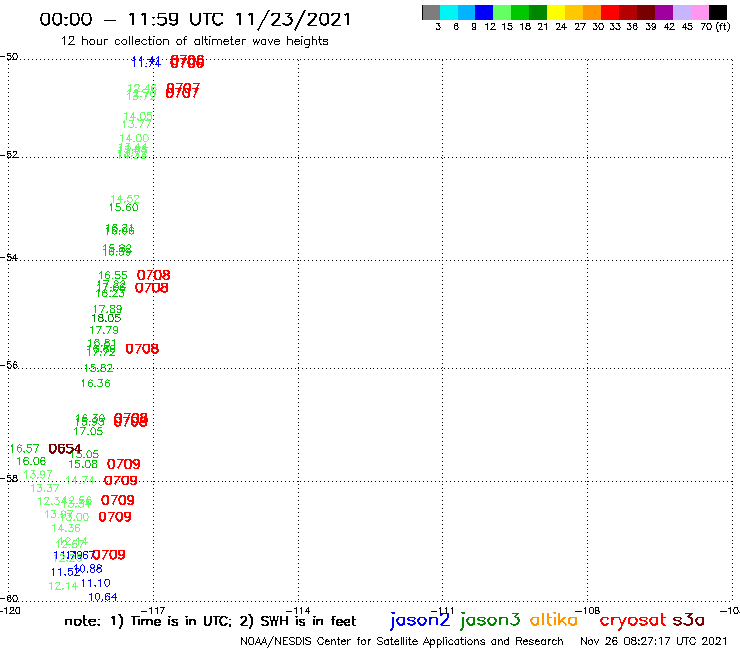
Task: Click the '-114' longitude axis label
Action: pos(298,611)
